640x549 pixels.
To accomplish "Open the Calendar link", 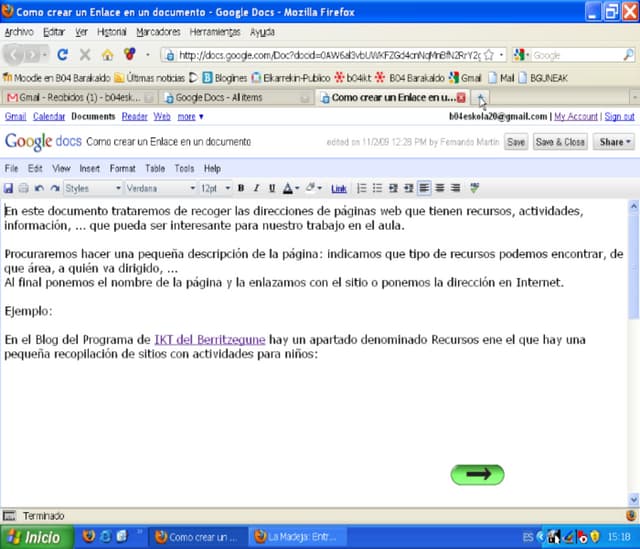I will tap(49, 117).
